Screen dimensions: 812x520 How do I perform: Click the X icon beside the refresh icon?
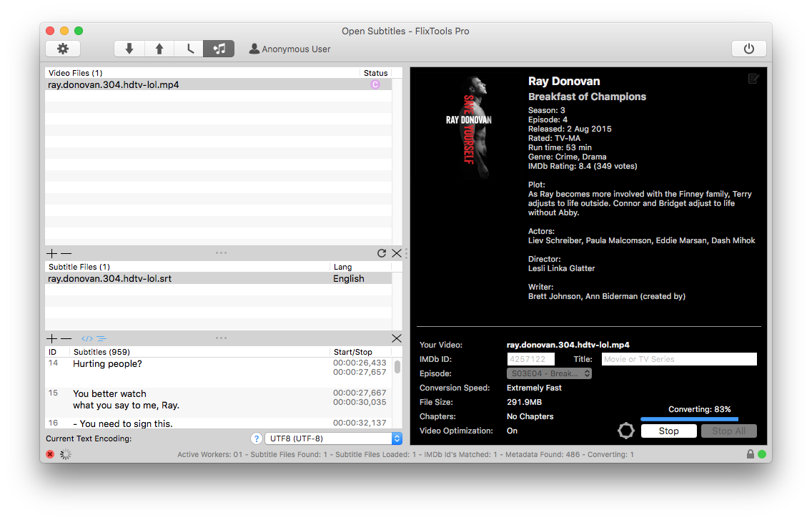tap(397, 253)
